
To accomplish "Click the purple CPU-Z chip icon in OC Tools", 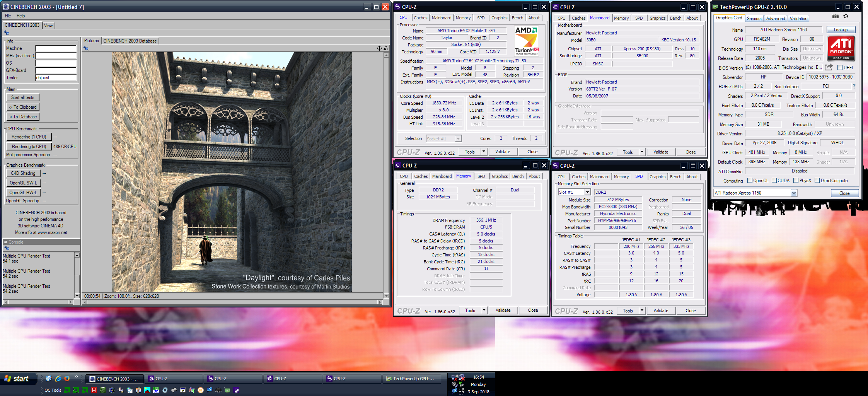I will point(236,390).
